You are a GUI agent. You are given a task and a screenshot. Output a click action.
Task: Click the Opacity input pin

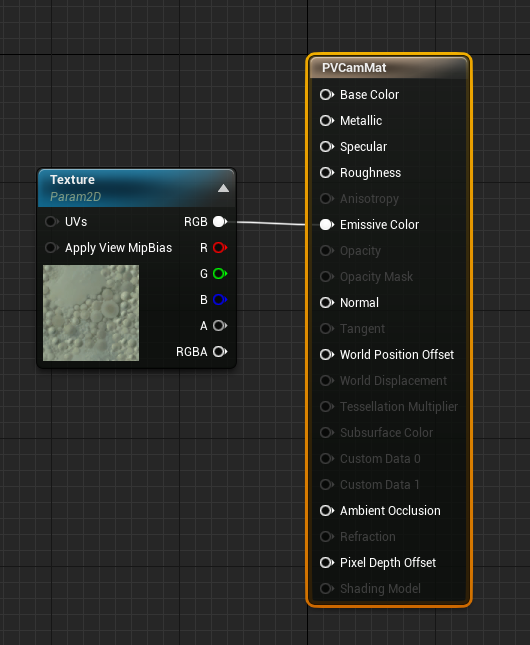coord(327,251)
